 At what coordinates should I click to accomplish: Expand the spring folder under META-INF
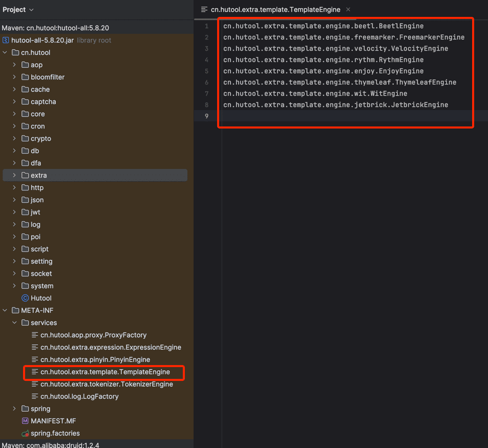point(14,409)
